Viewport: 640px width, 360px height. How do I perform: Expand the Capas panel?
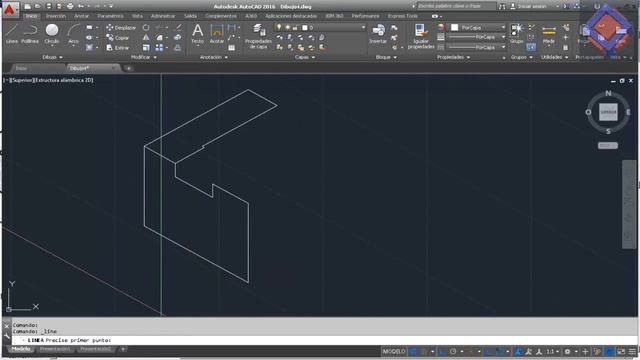tap(305, 57)
